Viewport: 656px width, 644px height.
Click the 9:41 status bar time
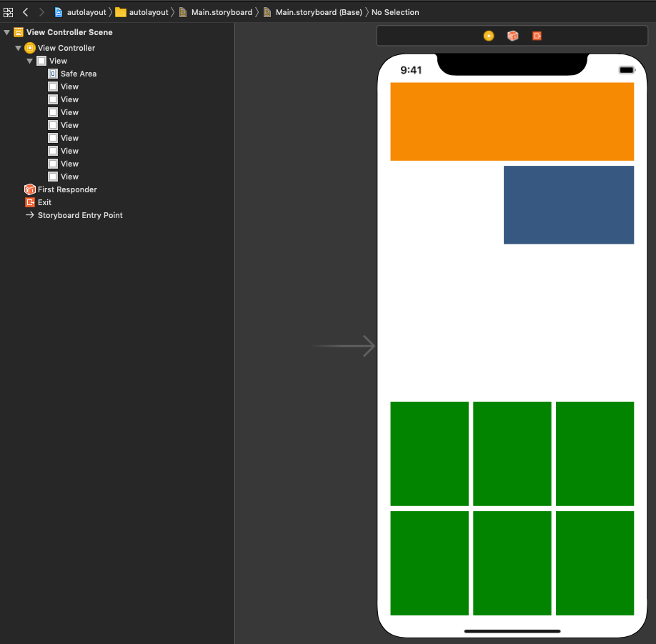coord(411,70)
